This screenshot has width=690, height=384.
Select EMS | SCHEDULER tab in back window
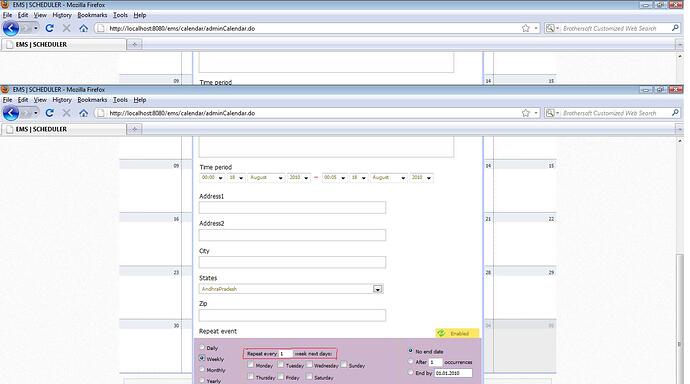pyautogui.click(x=64, y=44)
